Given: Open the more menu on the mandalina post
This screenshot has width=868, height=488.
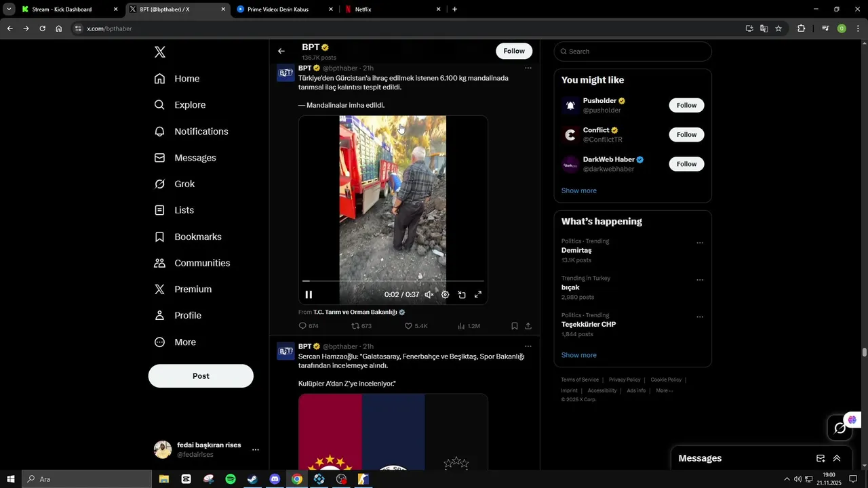Looking at the screenshot, I should 528,68.
